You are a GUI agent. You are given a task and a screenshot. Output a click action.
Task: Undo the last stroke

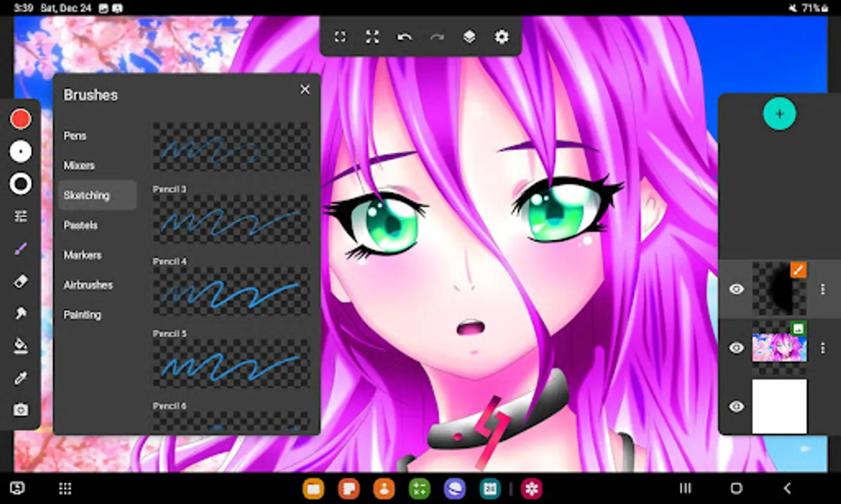point(405,37)
